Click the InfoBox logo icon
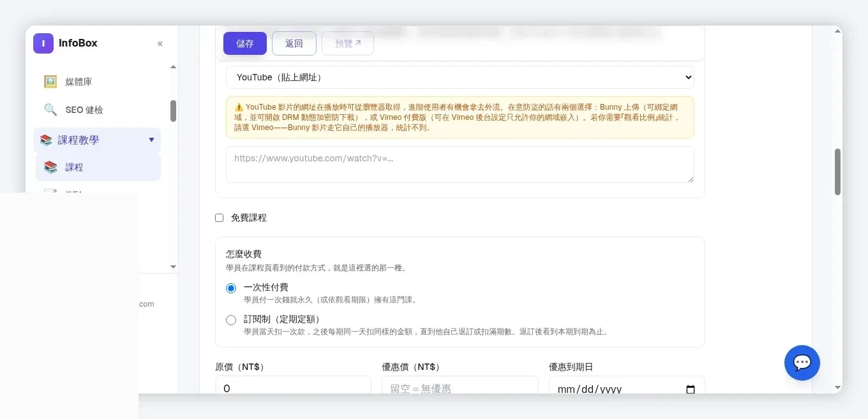This screenshot has width=868, height=419. (x=43, y=43)
